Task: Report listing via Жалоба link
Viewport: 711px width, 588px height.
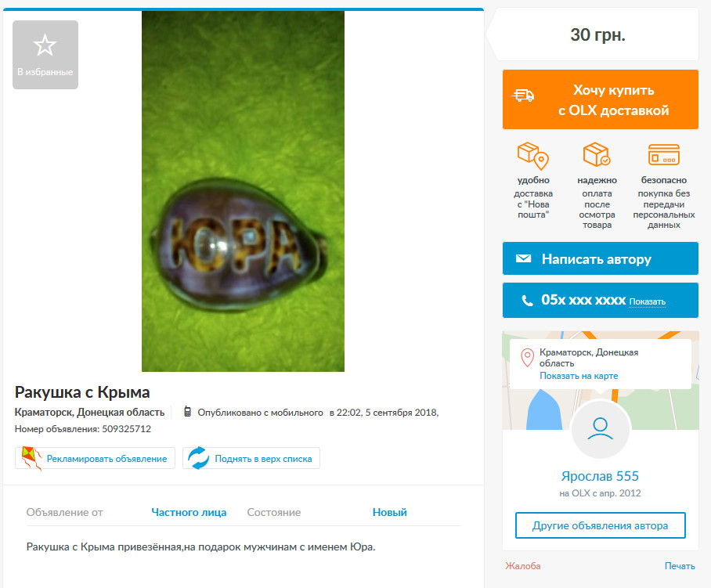Action: 523,566
